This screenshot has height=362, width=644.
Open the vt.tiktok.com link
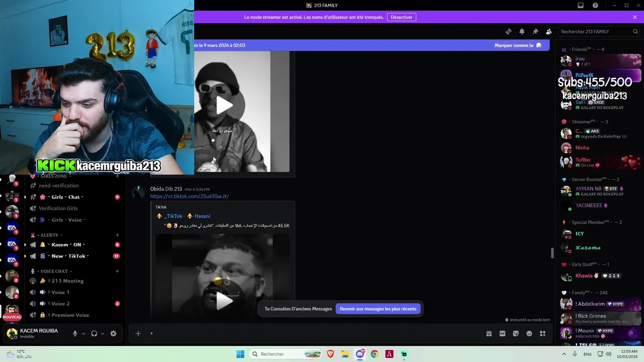189,196
